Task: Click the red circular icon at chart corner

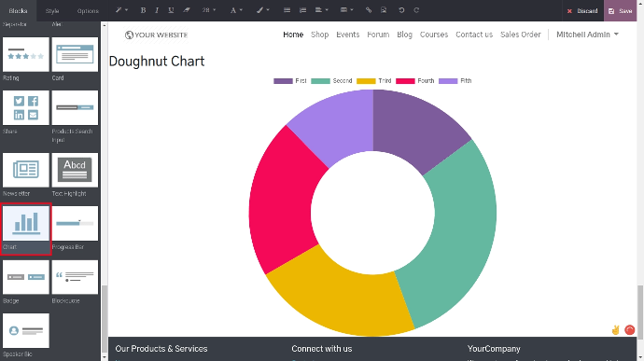Action: [x=630, y=330]
